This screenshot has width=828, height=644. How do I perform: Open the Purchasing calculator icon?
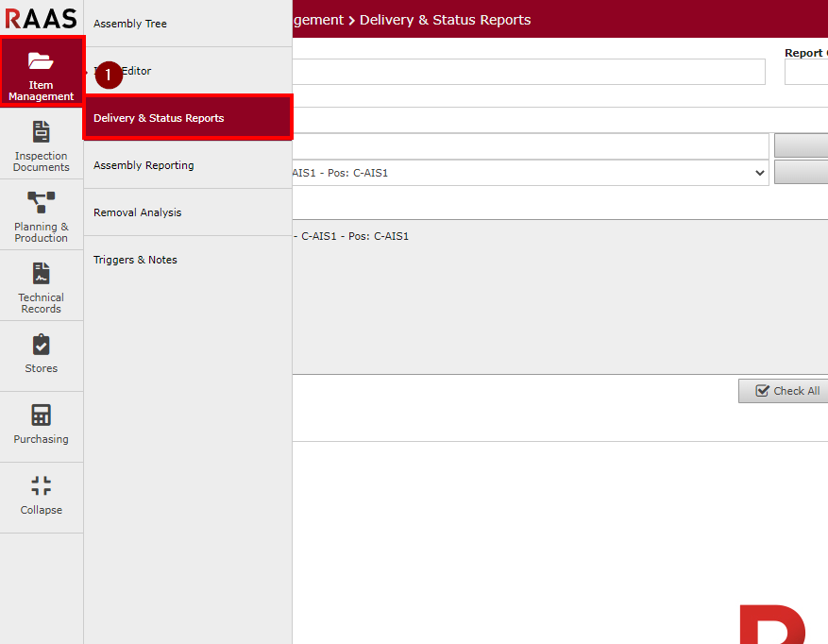click(41, 415)
